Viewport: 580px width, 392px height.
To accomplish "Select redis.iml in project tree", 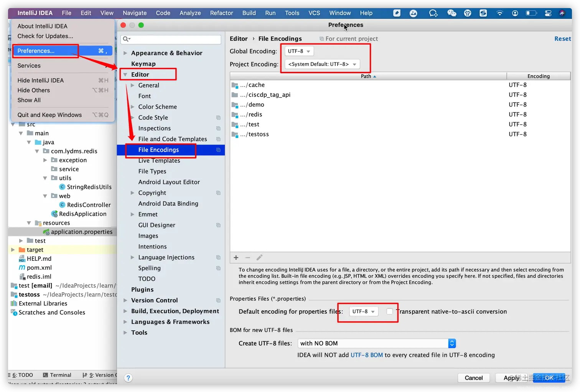I will point(39,277).
